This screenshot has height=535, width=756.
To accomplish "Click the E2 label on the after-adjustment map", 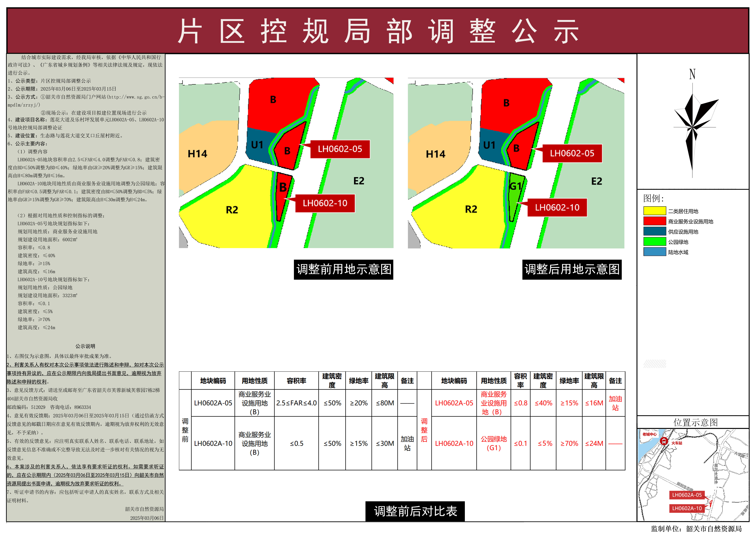I will pos(597,181).
